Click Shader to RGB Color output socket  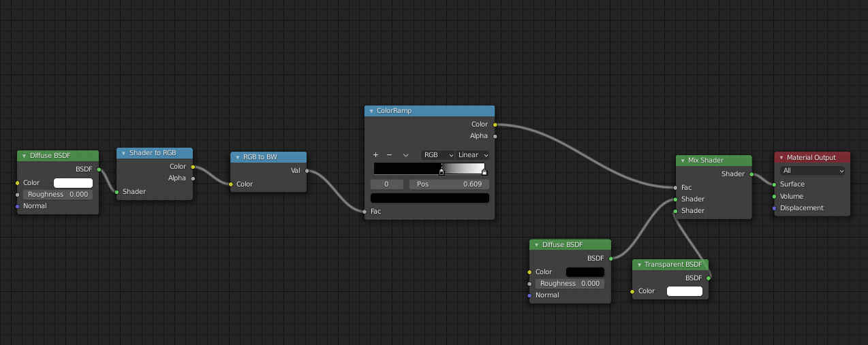coord(193,167)
